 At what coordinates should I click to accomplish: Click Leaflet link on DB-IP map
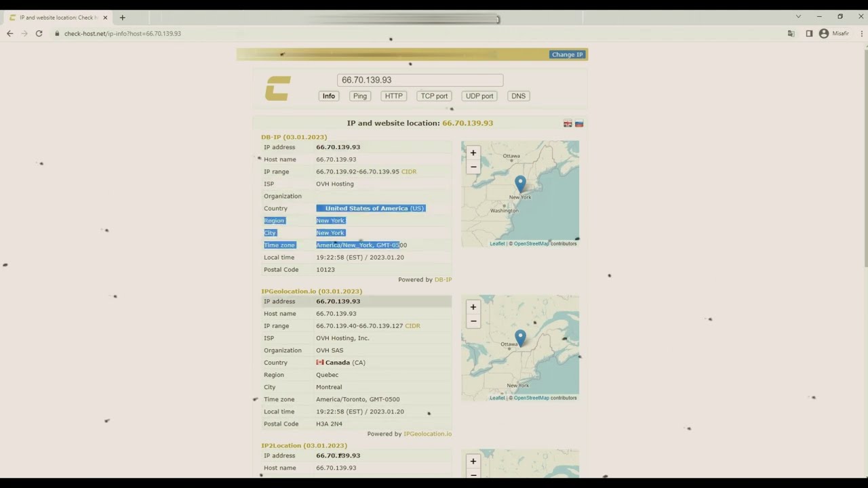tap(497, 244)
